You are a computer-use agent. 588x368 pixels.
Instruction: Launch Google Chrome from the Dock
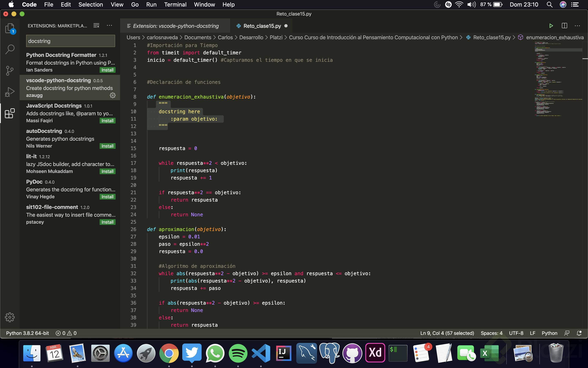169,353
